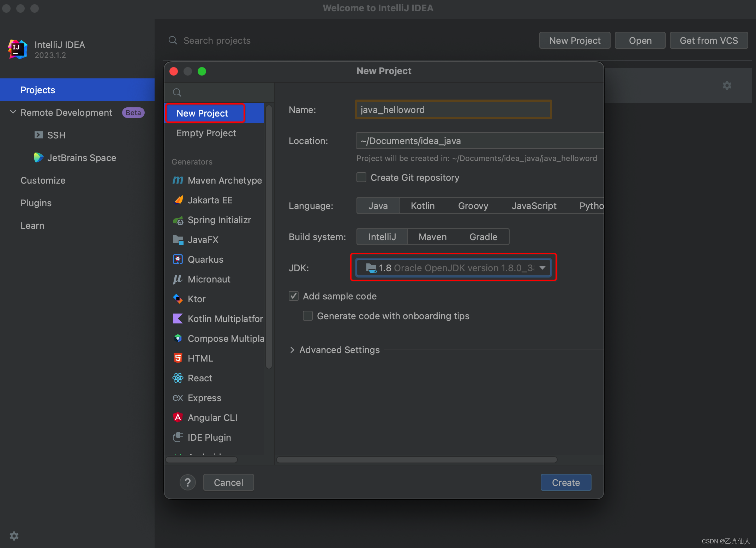Enable Generate code with onboarding tips

point(308,316)
